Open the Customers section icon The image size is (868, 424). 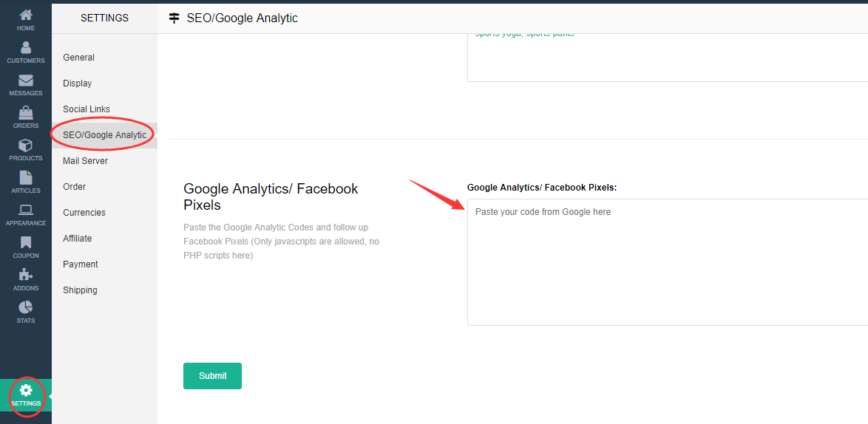26,48
